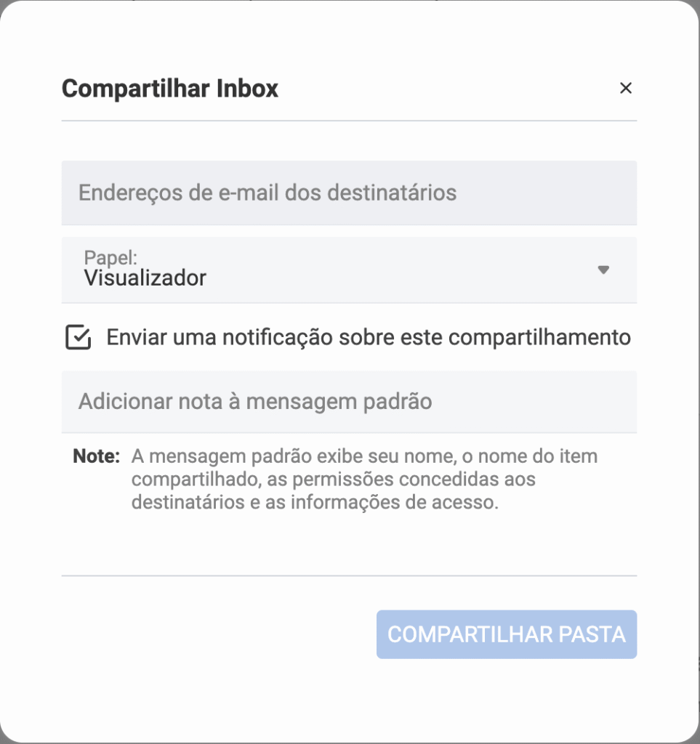The image size is (700, 744).
Task: Click the Endereços de e-mail dos destinatários placeholder
Action: coord(267,193)
